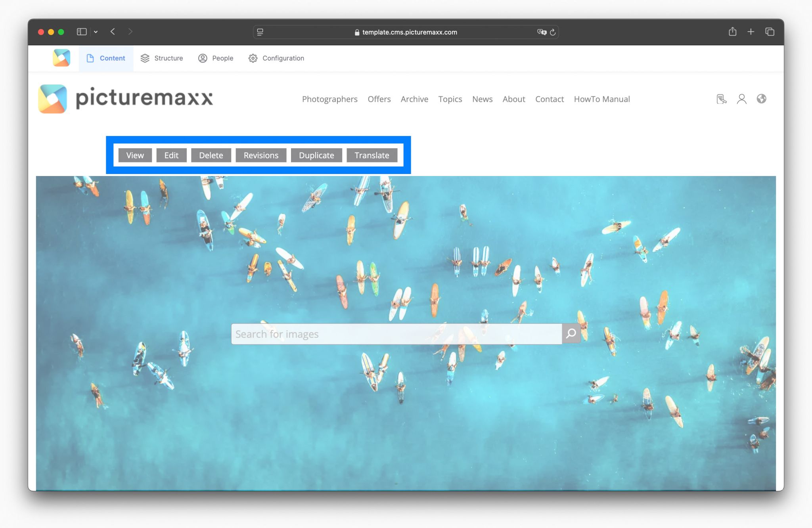Open the lightbox note-with-pencil icon
The width and height of the screenshot is (812, 528).
click(x=721, y=99)
